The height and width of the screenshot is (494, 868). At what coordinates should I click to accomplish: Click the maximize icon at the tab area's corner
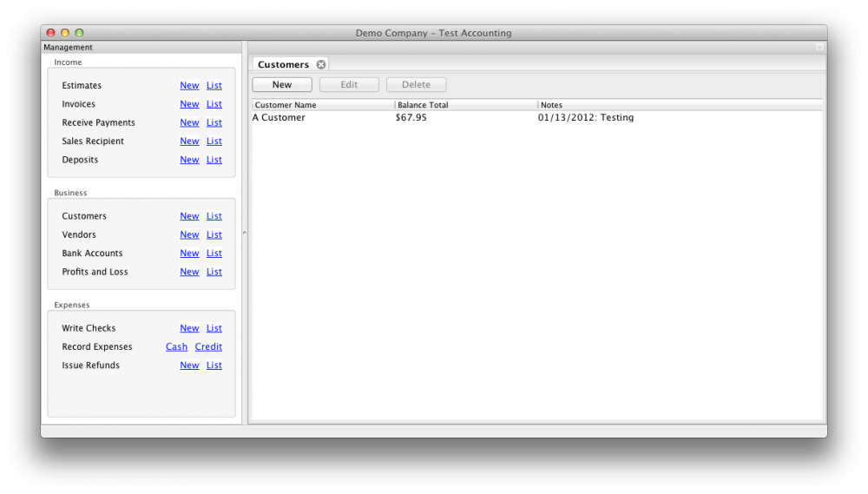tap(819, 47)
